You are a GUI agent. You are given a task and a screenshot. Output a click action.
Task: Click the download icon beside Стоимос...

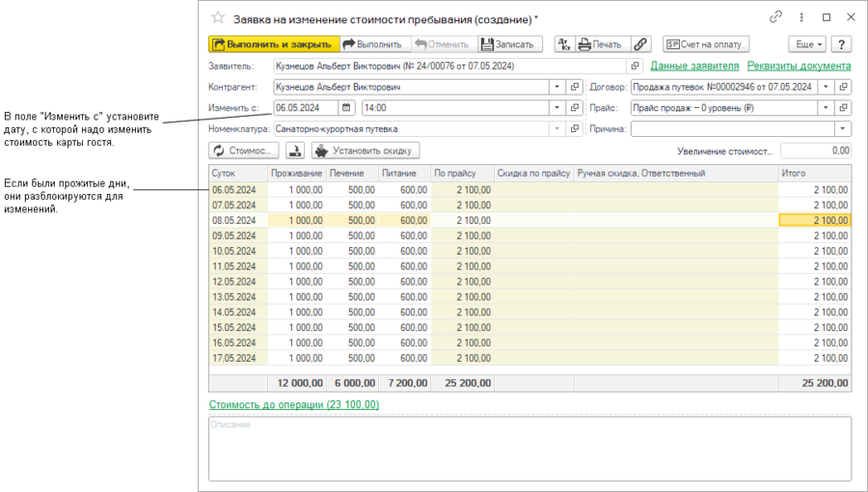point(296,150)
